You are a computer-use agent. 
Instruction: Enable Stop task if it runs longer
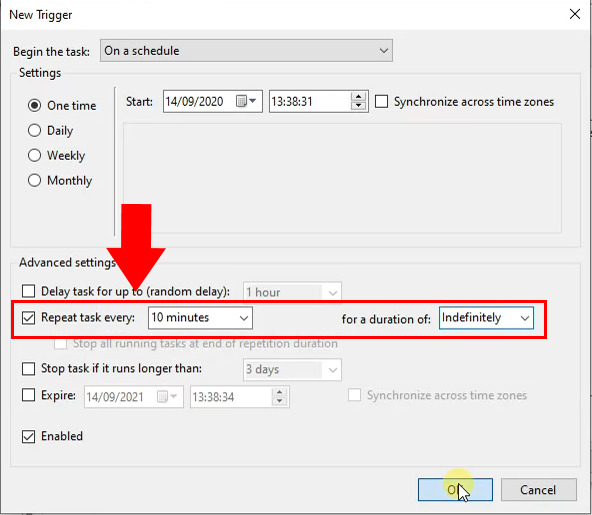(28, 369)
